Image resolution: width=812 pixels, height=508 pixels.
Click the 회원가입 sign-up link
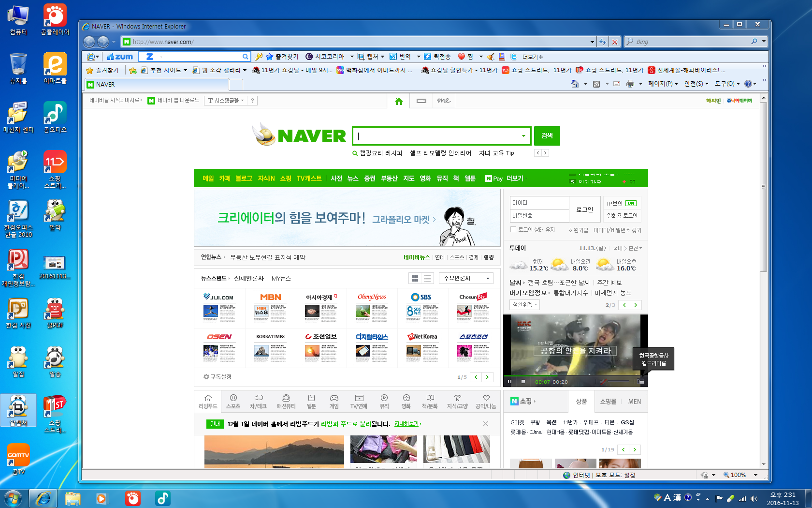(578, 230)
